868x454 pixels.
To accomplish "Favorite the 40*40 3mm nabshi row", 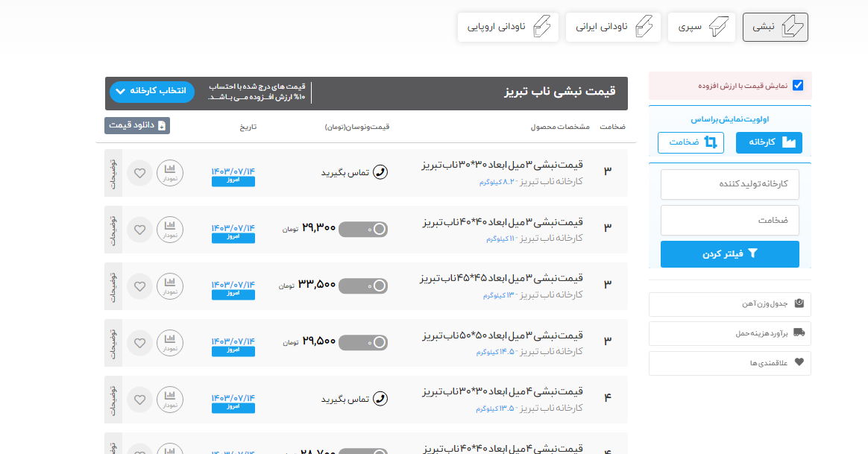I will coord(139,230).
